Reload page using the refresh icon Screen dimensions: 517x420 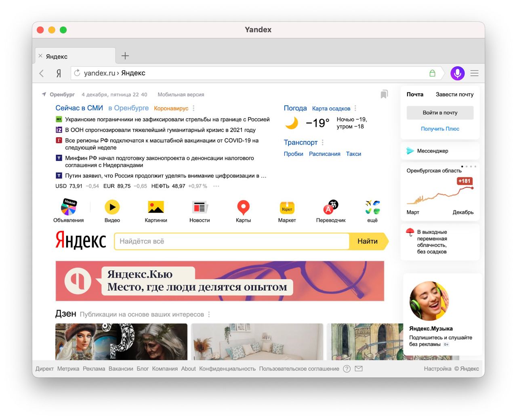[77, 73]
